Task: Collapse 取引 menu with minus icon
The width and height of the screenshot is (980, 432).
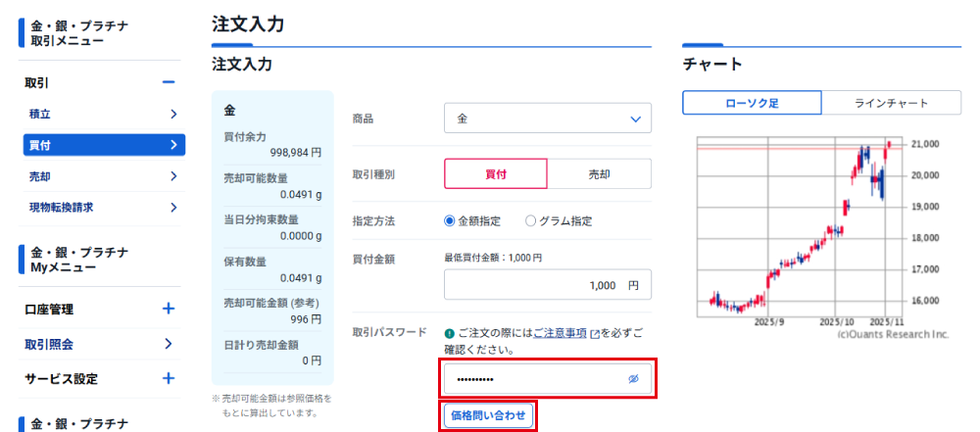Action: pyautogui.click(x=169, y=83)
